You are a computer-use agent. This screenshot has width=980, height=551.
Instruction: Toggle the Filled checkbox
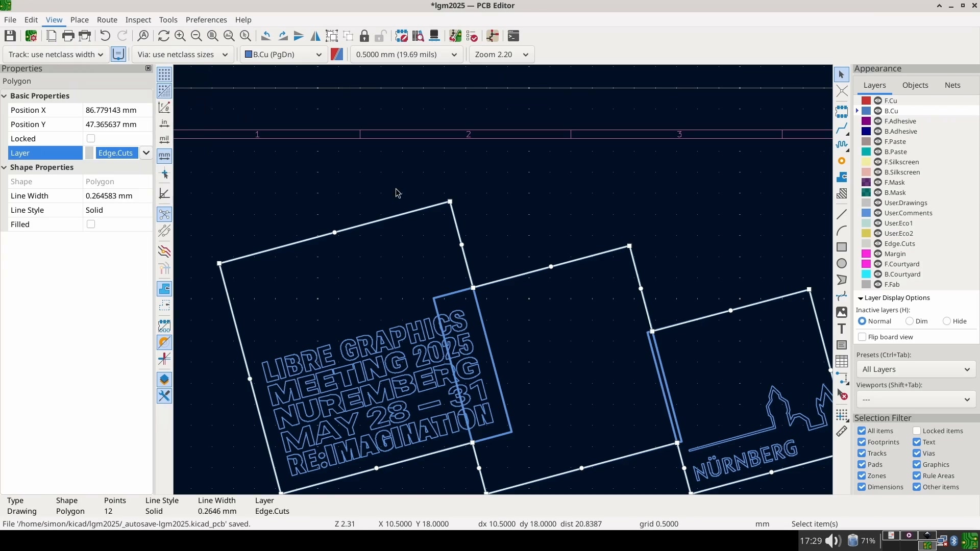click(91, 224)
